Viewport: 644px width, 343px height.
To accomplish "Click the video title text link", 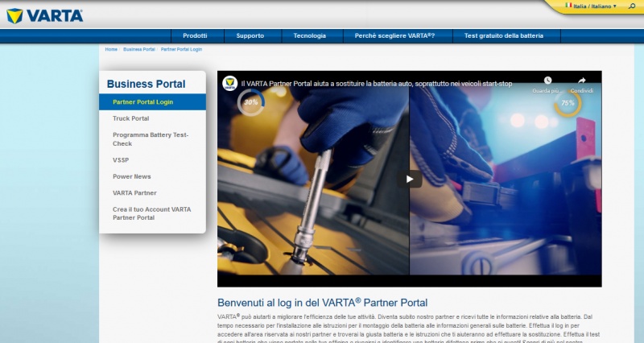I will coord(377,84).
